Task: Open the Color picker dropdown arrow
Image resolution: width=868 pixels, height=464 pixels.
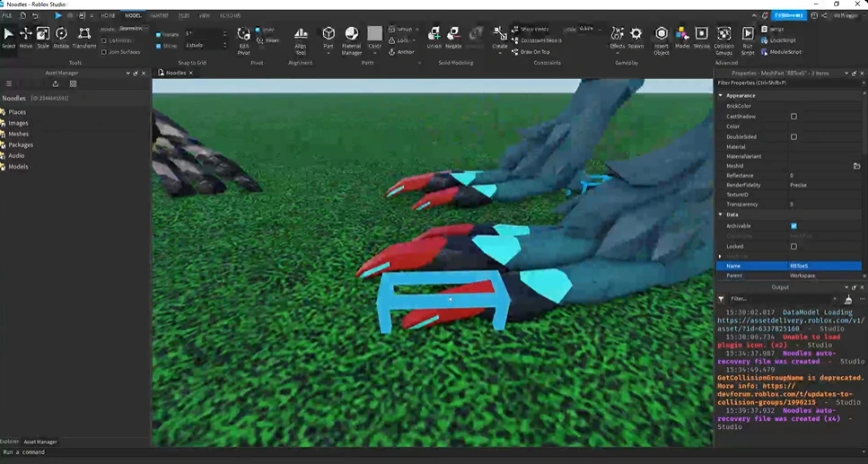Action: click(375, 53)
